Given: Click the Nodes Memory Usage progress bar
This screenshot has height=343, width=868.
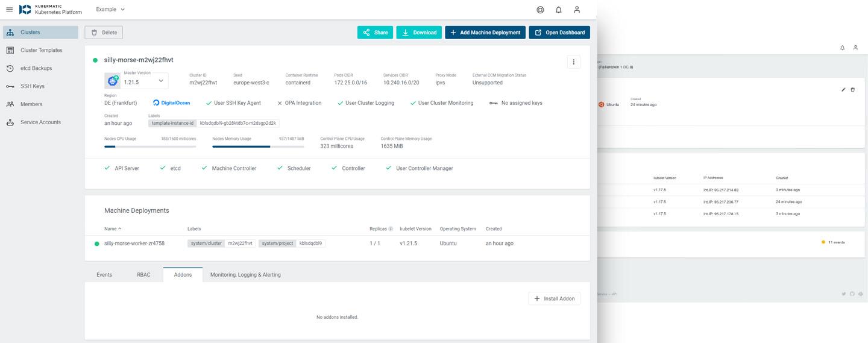Looking at the screenshot, I should pyautogui.click(x=258, y=146).
